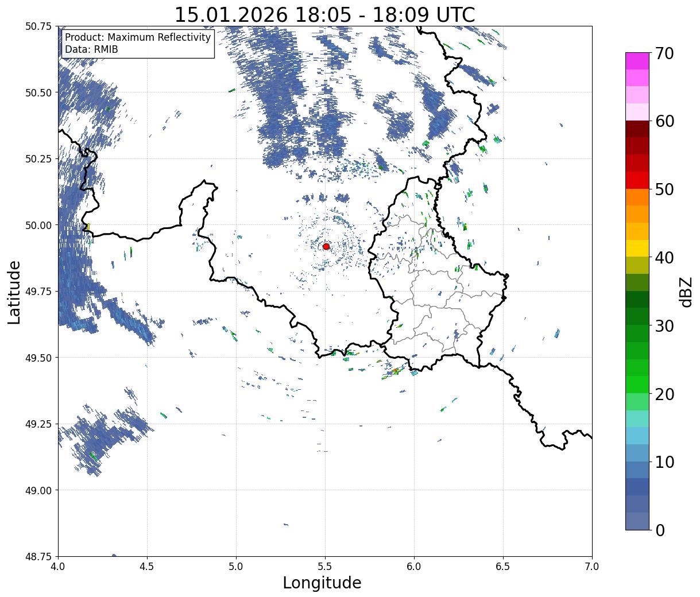Click the 6.0 longitude tick label
700x597 pixels.
click(414, 567)
